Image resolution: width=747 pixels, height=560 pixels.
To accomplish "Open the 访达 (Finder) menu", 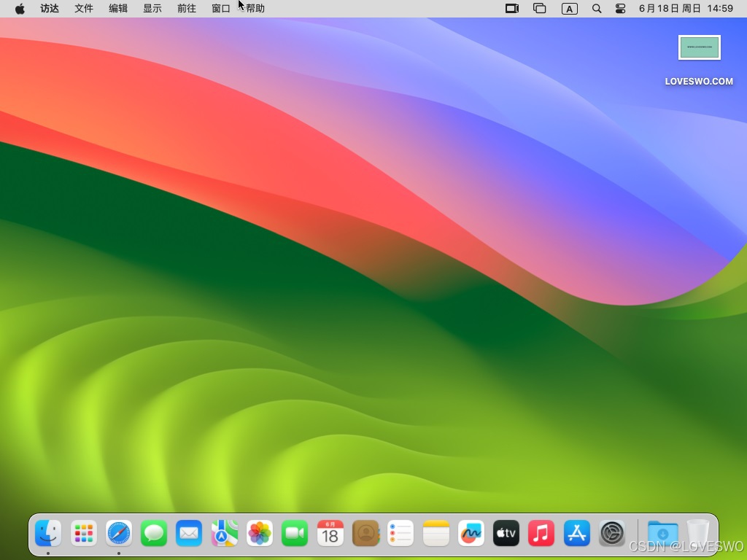I will 50,9.
